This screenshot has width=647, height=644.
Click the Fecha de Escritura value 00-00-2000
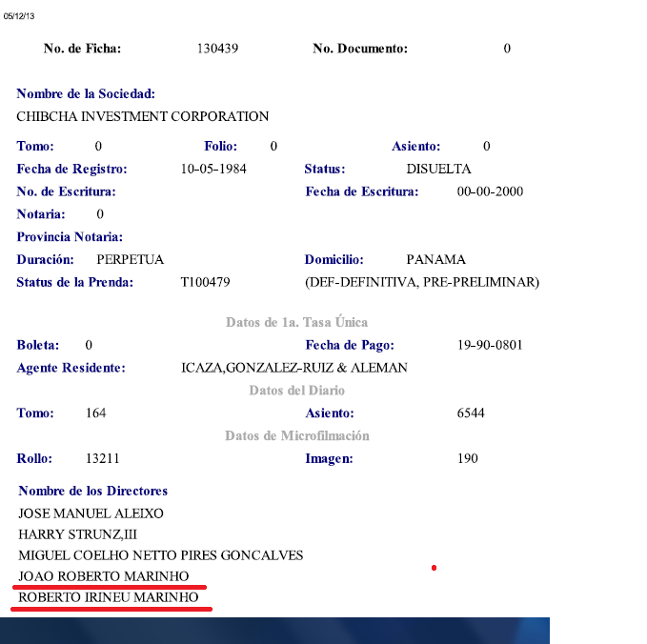490,191
